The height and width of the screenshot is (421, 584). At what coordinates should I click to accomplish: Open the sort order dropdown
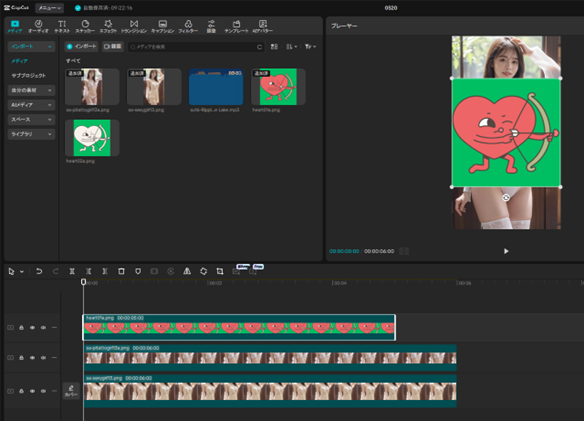[x=292, y=47]
